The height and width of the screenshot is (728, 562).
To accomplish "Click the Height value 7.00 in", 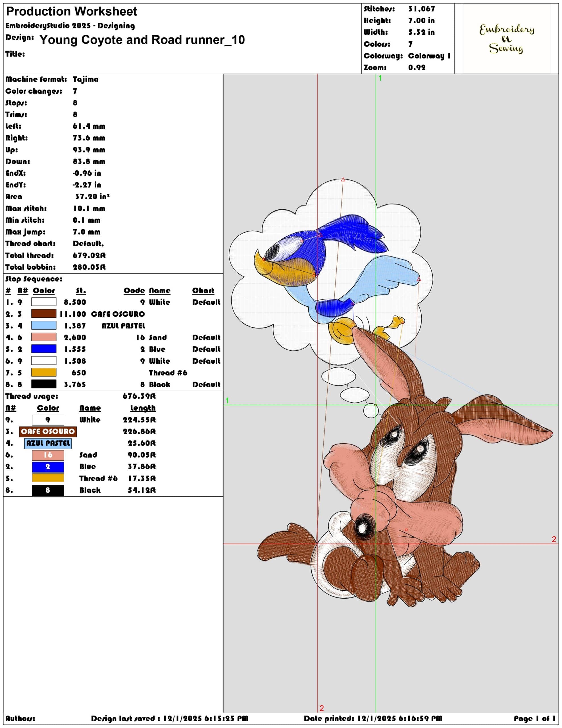I will pyautogui.click(x=422, y=21).
